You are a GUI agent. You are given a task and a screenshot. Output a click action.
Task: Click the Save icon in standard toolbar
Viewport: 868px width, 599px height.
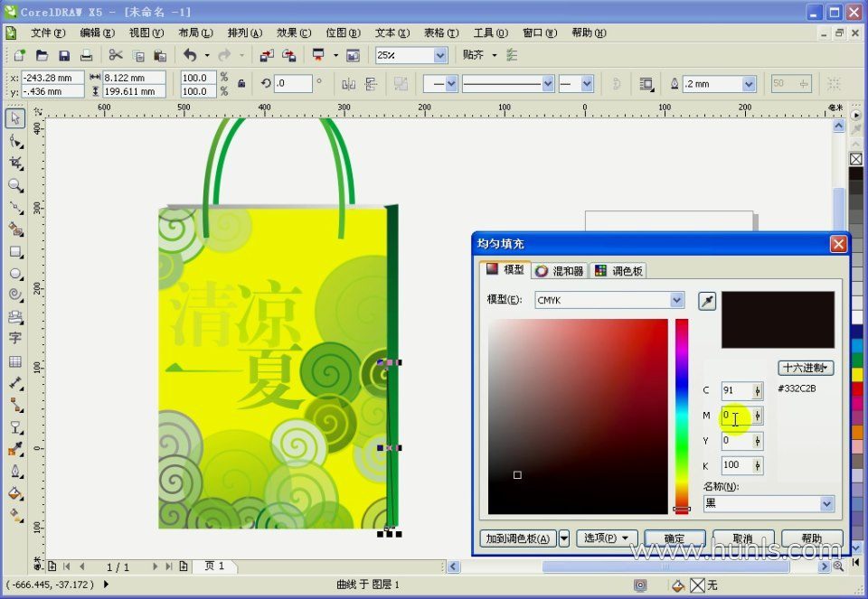(x=64, y=55)
